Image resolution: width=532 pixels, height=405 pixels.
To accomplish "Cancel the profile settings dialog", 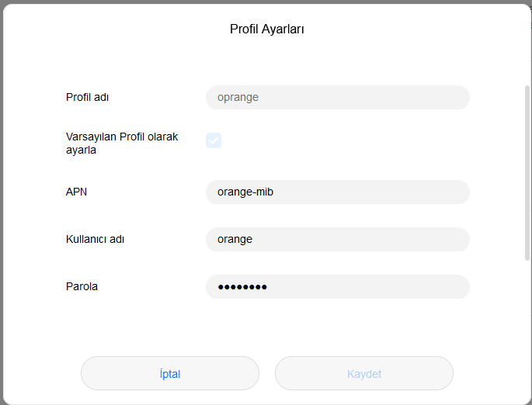I will coord(169,374).
